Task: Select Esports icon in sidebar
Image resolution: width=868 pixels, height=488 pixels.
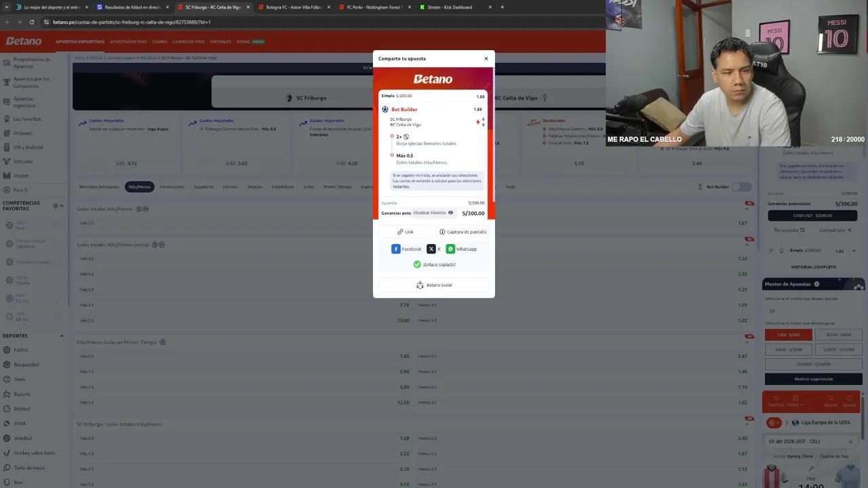Action: tap(7, 394)
